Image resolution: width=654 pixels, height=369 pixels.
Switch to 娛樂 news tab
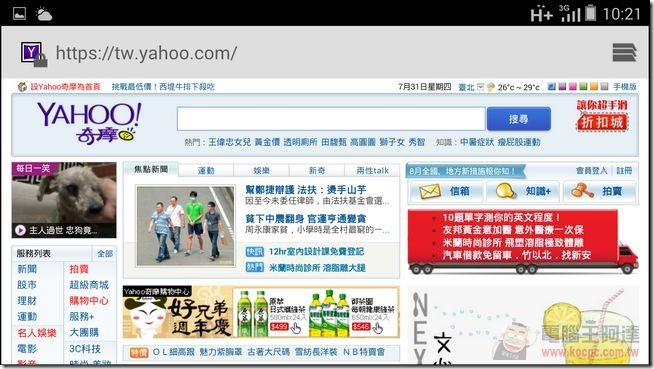[262, 171]
